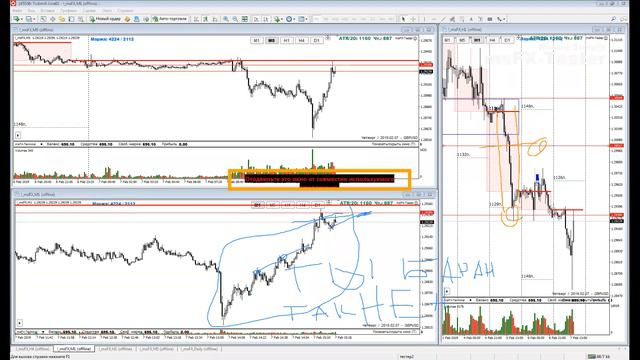Open a new chart from the toolbar
640x360 pixels.
point(16,19)
